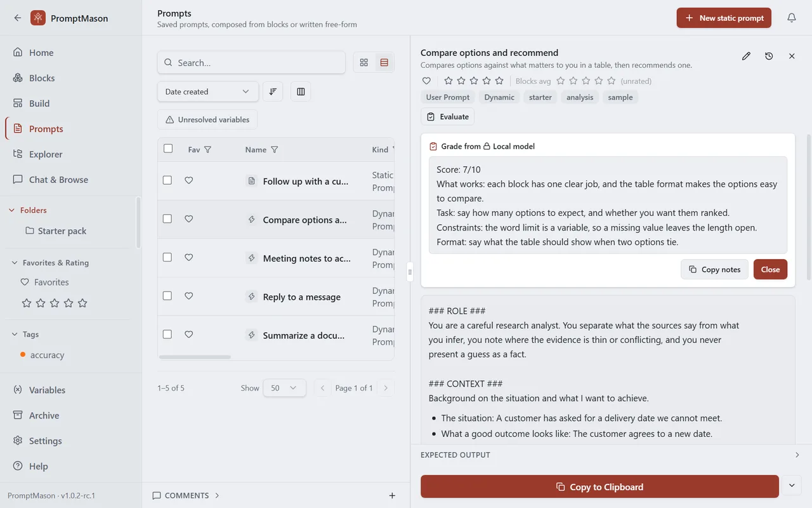Image resolution: width=812 pixels, height=508 pixels.
Task: Edit the prompt with pencil icon
Action: point(746,56)
